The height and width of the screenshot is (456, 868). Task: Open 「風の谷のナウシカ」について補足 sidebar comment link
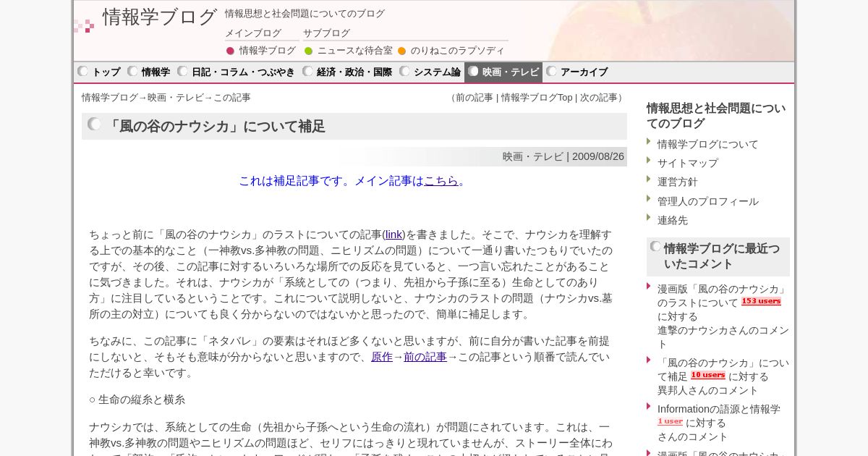(x=723, y=370)
